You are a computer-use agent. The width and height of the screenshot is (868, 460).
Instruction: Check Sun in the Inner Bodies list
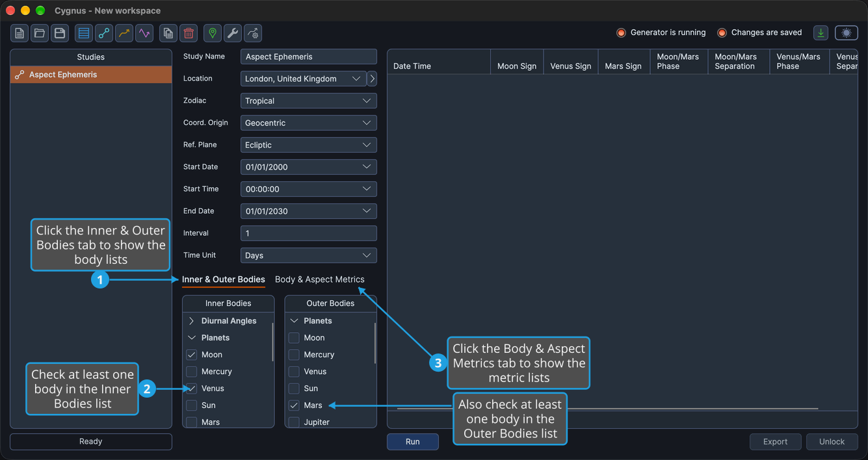pos(192,405)
